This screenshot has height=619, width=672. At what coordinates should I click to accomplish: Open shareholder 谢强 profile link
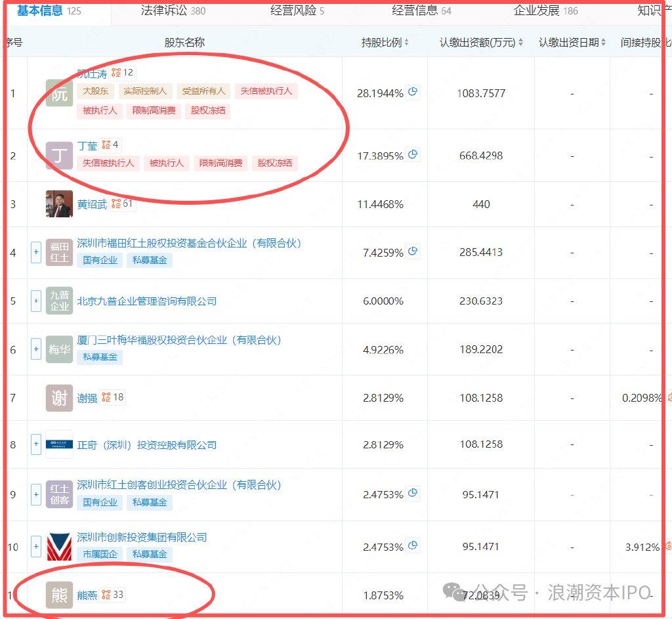[x=87, y=398]
